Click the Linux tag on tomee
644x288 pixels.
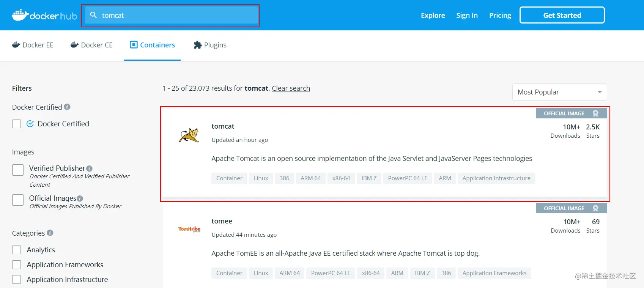click(x=261, y=273)
